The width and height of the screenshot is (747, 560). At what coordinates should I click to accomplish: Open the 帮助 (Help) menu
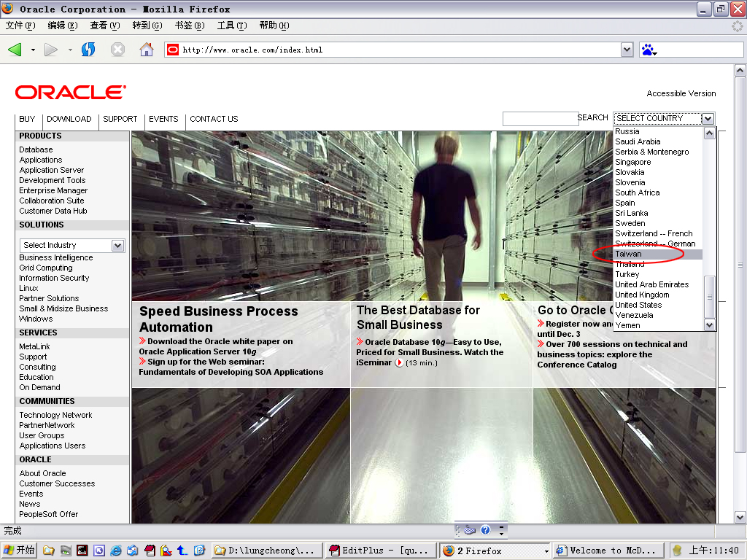pos(274,26)
